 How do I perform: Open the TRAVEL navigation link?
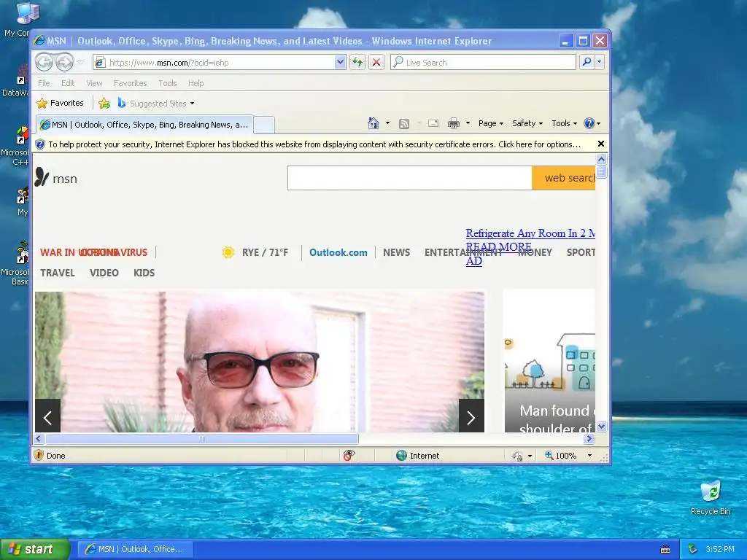(57, 273)
